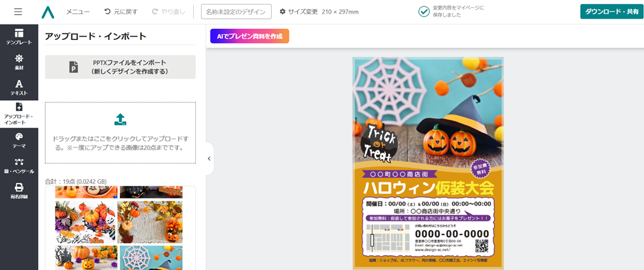The width and height of the screenshot is (644, 270).
Task: Click the green A logo icon
Action: 48,12
